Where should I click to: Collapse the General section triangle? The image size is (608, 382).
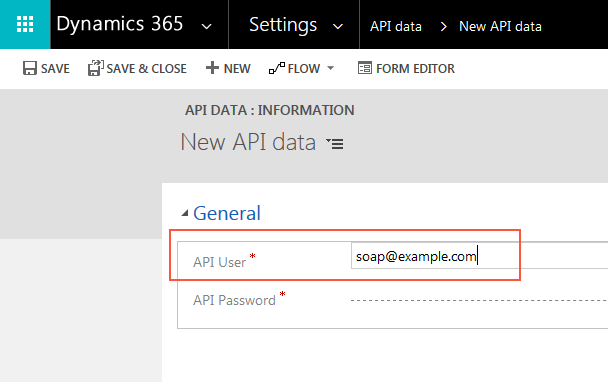point(185,213)
